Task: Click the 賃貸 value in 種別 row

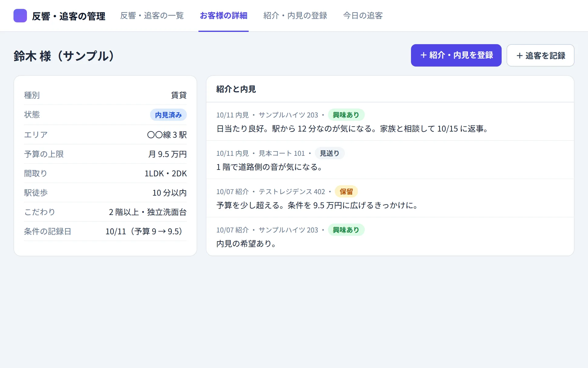Action: click(179, 95)
